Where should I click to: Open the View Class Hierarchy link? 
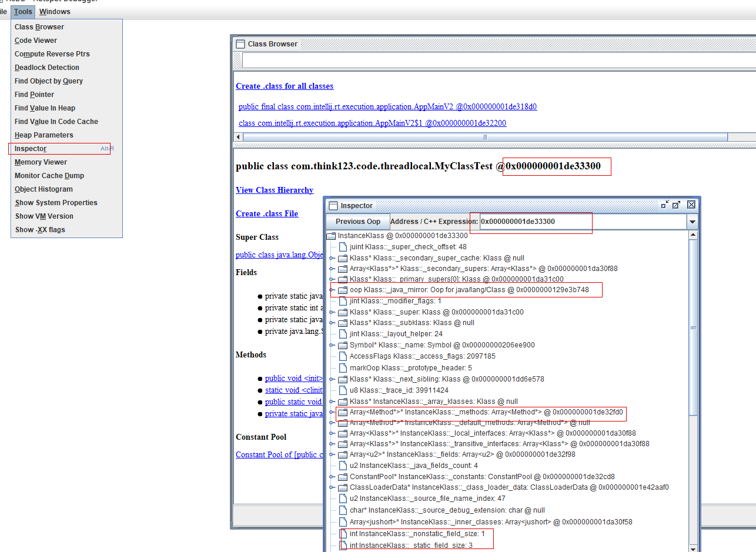point(275,190)
